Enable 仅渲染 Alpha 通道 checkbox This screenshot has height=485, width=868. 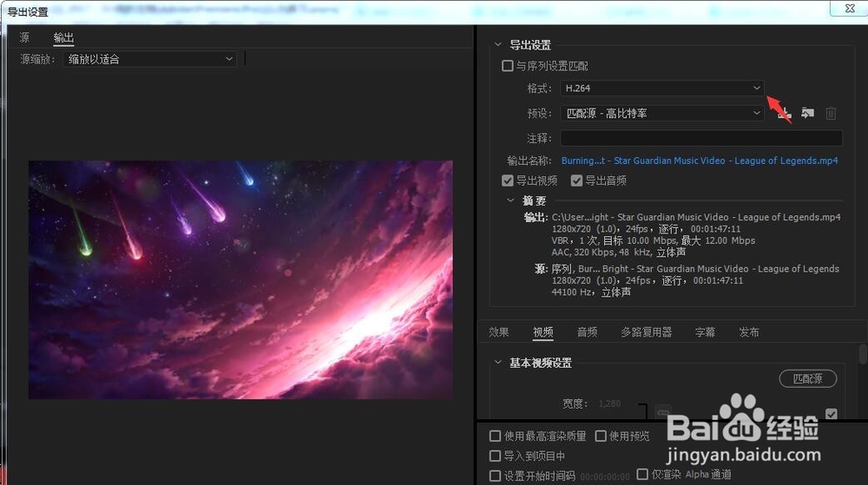pyautogui.click(x=642, y=474)
